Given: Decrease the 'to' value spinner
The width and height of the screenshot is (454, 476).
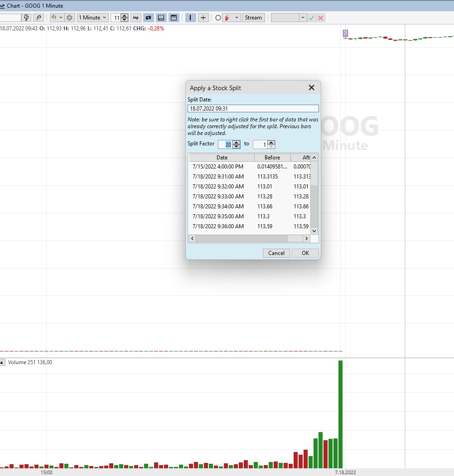Looking at the screenshot, I should click(271, 146).
